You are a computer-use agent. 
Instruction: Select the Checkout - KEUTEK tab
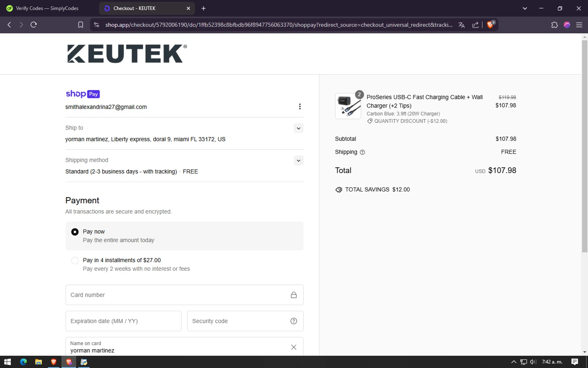[x=147, y=8]
